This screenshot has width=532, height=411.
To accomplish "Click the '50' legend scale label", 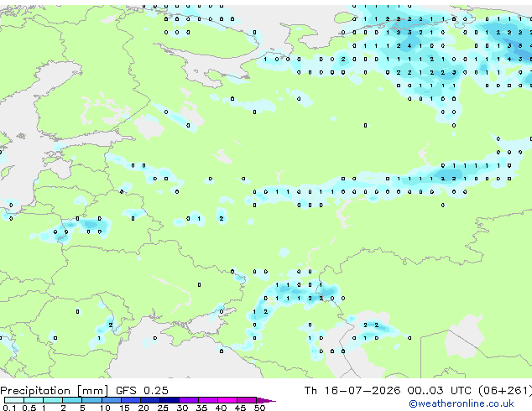I will [259, 408].
